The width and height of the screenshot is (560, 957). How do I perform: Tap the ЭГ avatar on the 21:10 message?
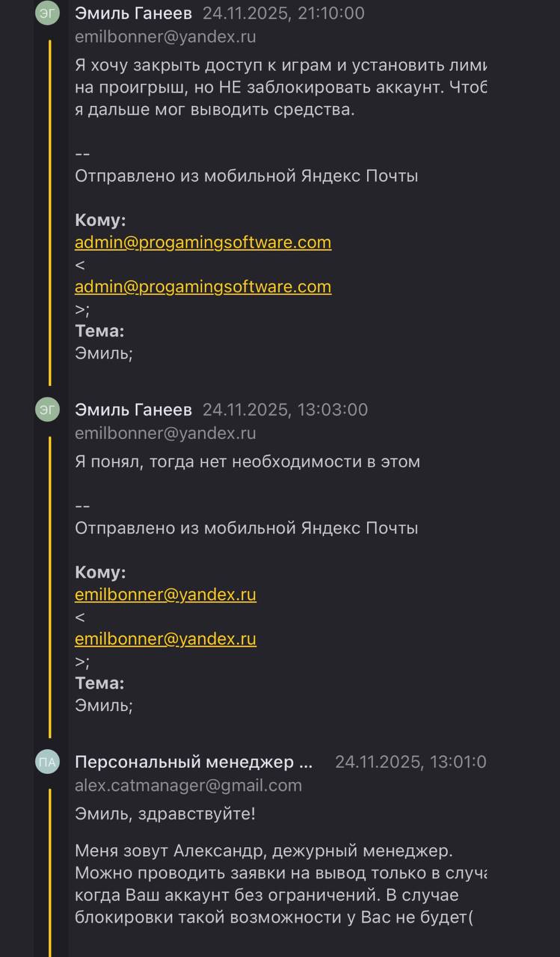click(47, 13)
